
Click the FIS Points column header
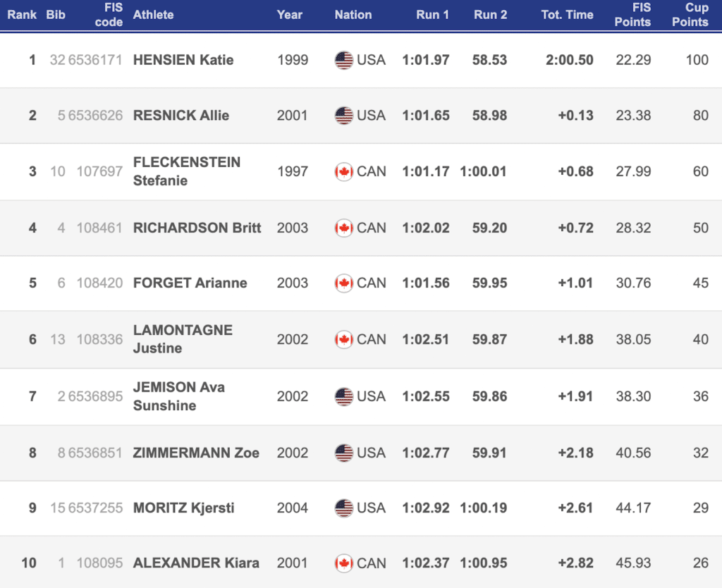(632, 15)
